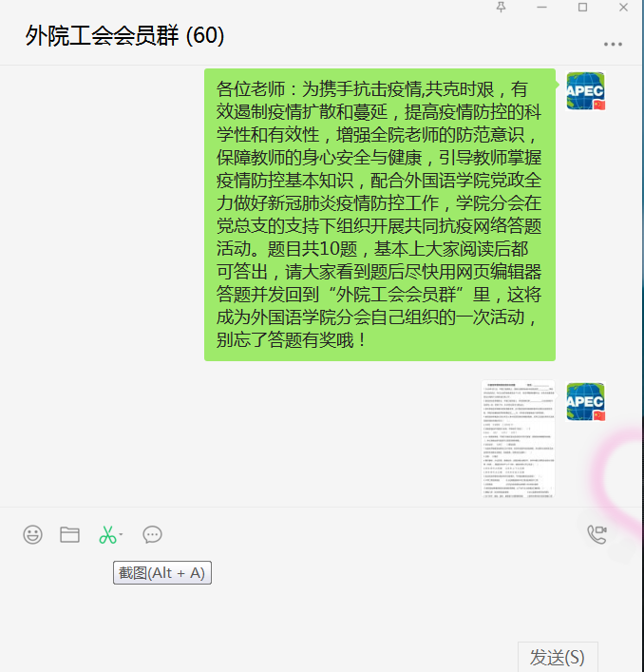This screenshot has height=672, width=644.
Task: Close the chat window
Action: (x=623, y=8)
